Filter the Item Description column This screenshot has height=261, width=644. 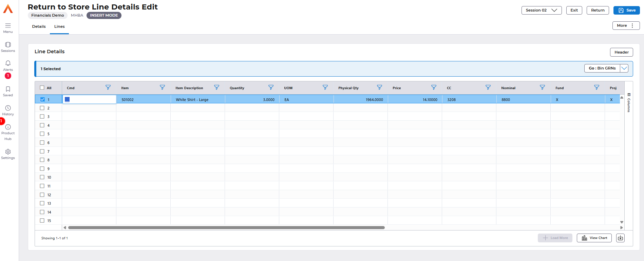[x=216, y=87]
